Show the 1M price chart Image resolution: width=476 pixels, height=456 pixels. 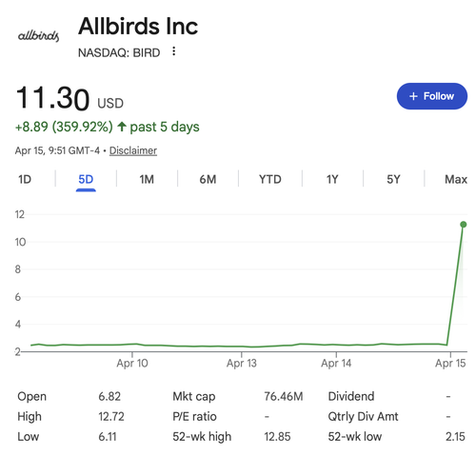[147, 180]
